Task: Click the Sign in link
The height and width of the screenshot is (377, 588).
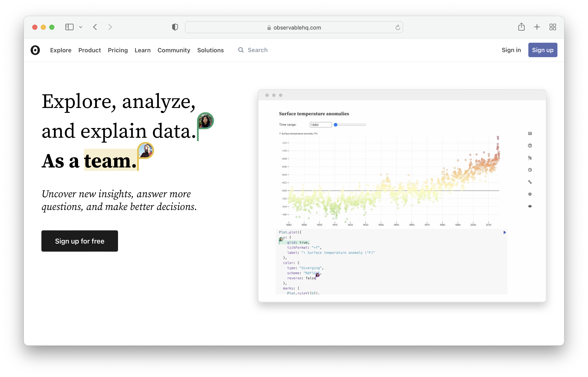Action: click(x=511, y=50)
